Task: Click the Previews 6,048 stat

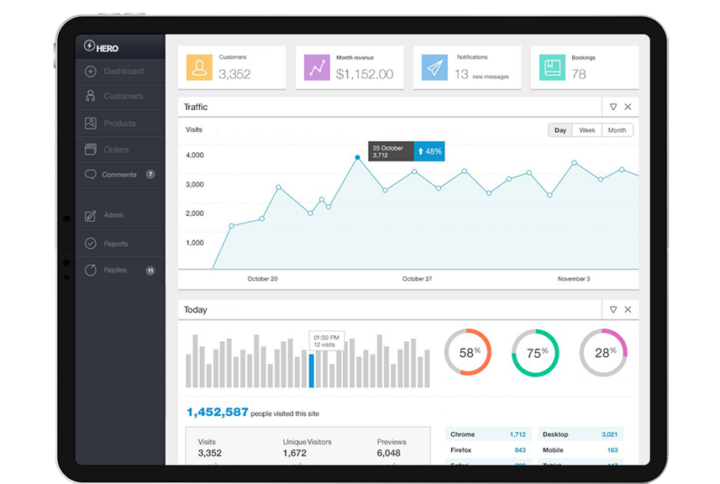Action: click(x=391, y=448)
